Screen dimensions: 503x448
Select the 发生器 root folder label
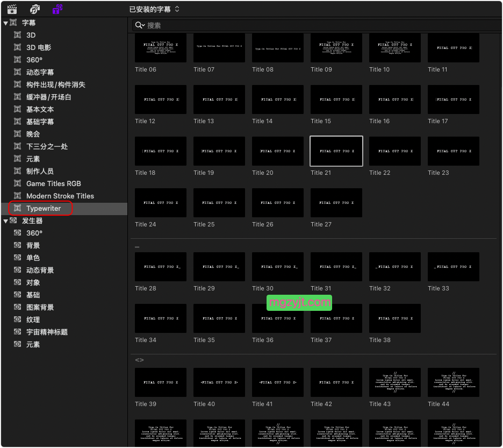click(32, 221)
